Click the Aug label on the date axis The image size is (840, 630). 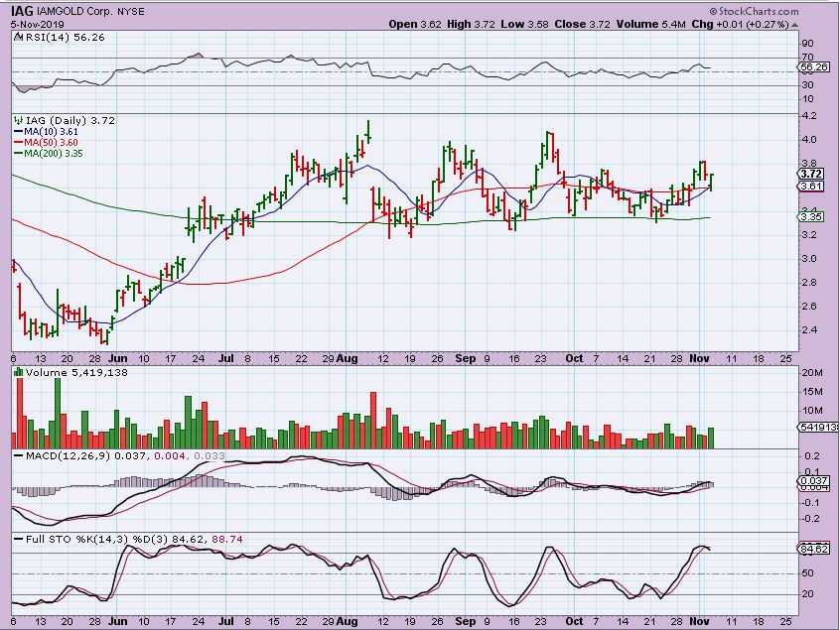tap(346, 356)
